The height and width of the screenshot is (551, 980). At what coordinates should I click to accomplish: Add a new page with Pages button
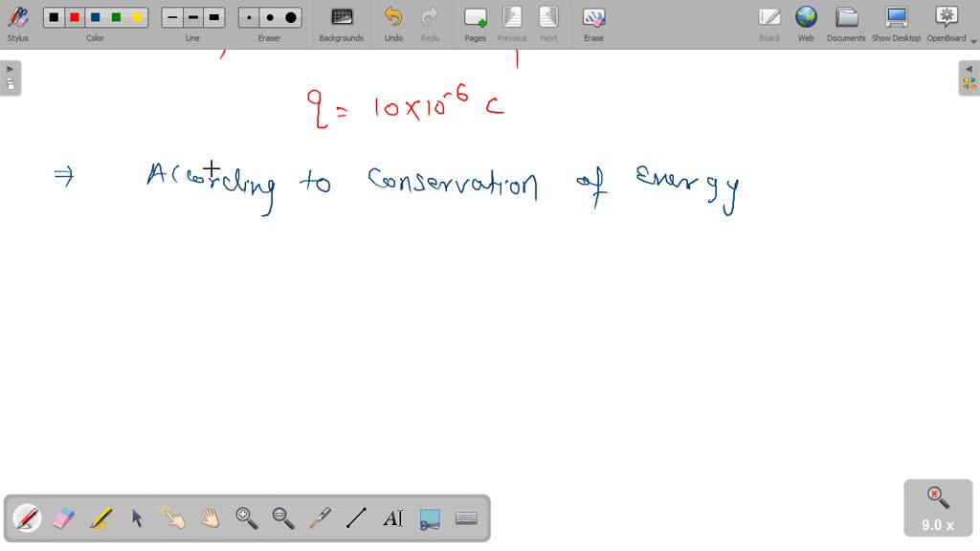(x=475, y=23)
